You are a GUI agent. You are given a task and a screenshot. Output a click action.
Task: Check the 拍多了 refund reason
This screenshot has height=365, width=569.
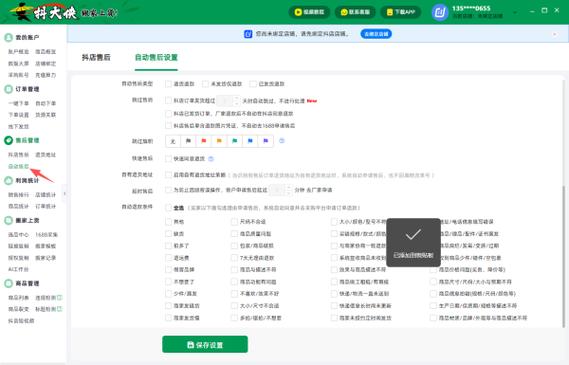168,246
